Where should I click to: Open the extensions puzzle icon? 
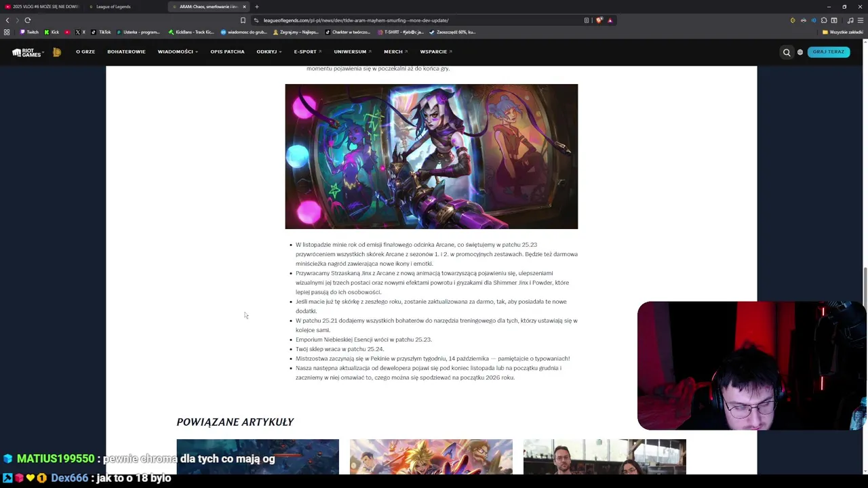pyautogui.click(x=824, y=20)
